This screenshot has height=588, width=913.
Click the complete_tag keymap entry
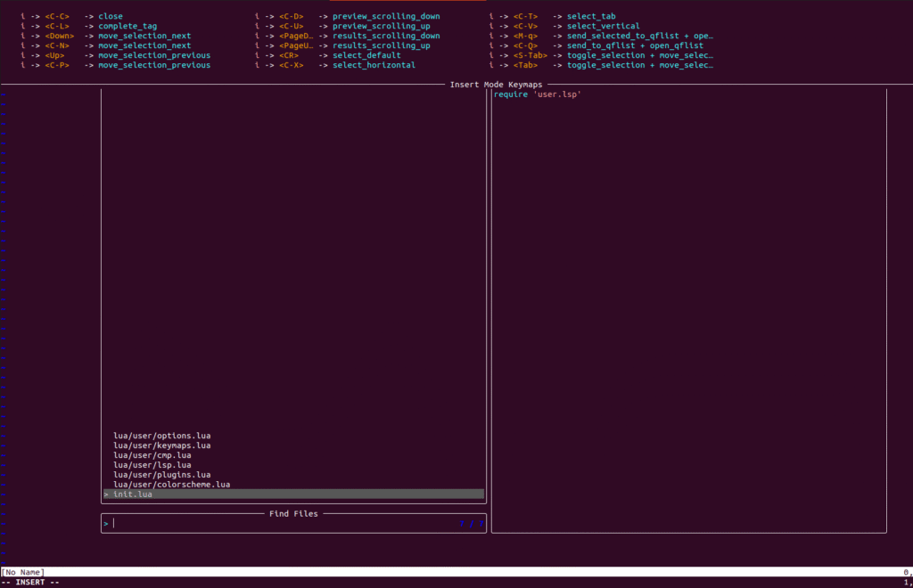point(129,27)
